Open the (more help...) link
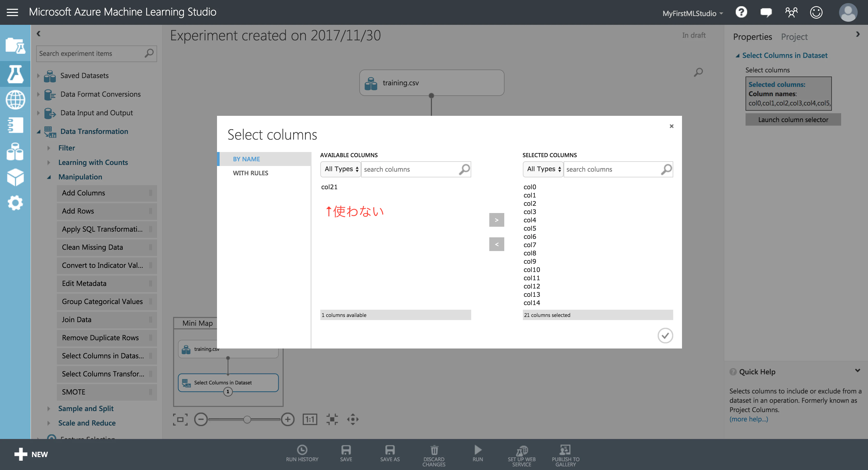Screen dimensions: 868x470 pyautogui.click(x=748, y=419)
